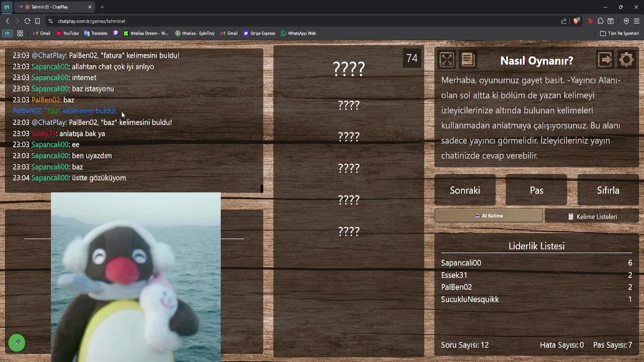
Task: Toggle the game fullscreen icon
Action: click(446, 60)
